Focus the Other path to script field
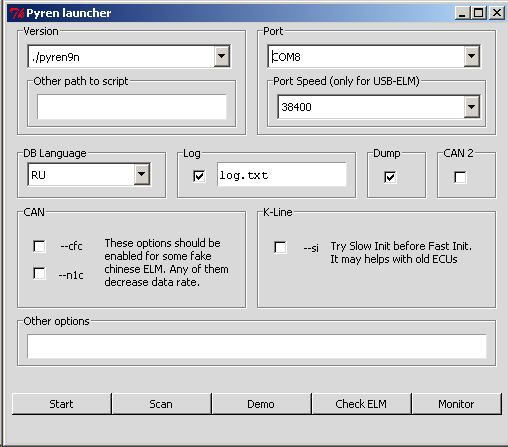 [132, 107]
